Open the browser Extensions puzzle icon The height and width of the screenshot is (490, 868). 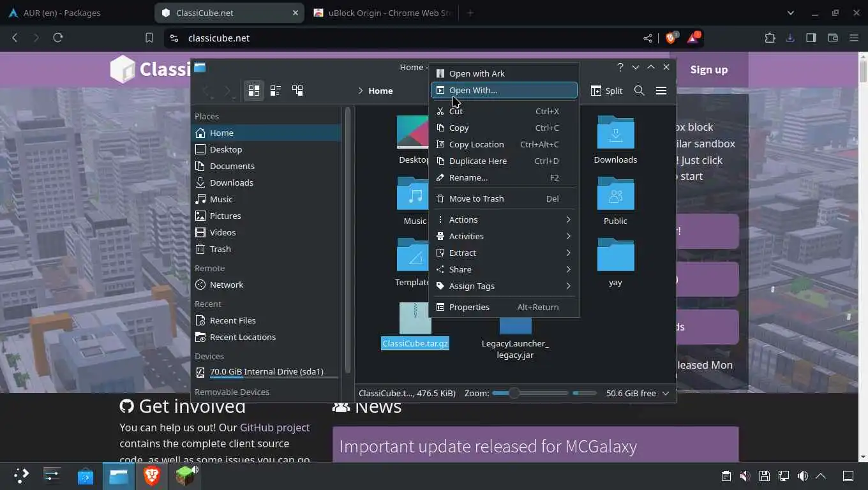pos(770,38)
